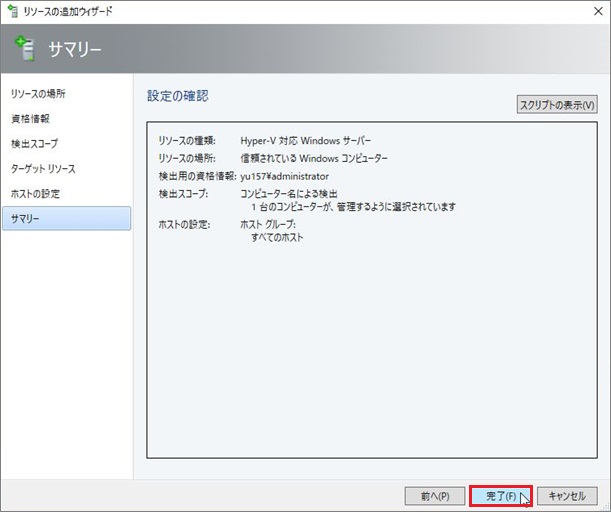Click the コンピューター名による検出 scope text

(x=289, y=193)
